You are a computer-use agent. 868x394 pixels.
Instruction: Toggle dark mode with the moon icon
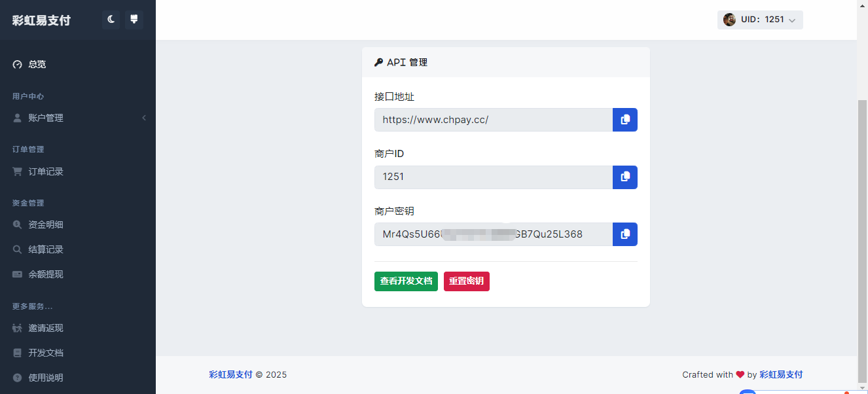click(x=111, y=20)
